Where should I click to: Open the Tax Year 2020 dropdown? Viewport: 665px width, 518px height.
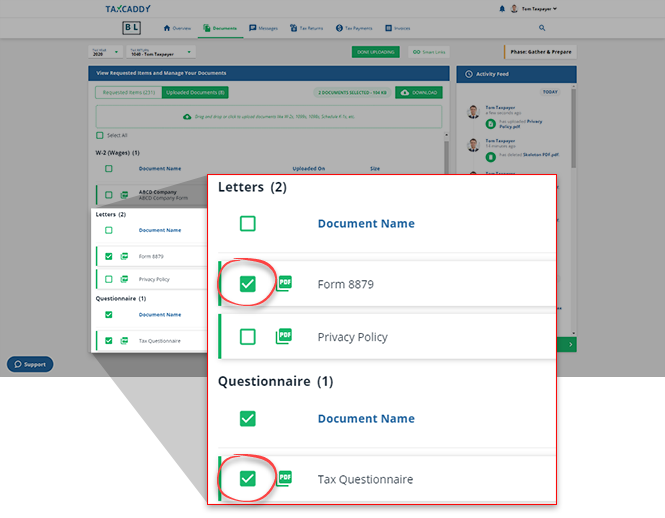[x=106, y=52]
